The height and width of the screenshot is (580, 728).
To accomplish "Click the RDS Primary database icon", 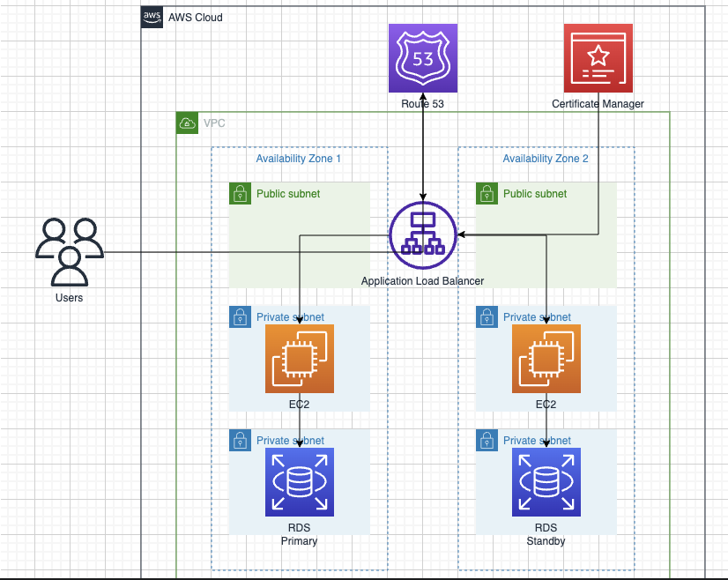I will (300, 482).
